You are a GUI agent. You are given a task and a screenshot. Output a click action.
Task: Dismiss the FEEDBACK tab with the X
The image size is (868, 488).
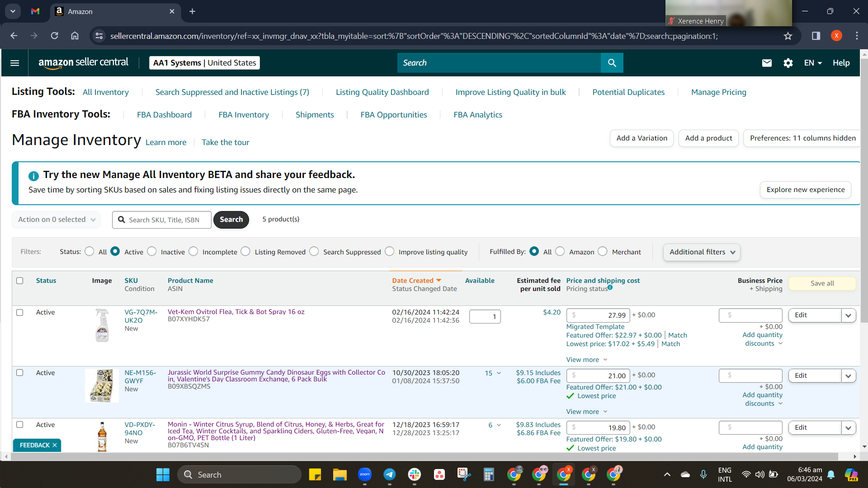pos(55,445)
